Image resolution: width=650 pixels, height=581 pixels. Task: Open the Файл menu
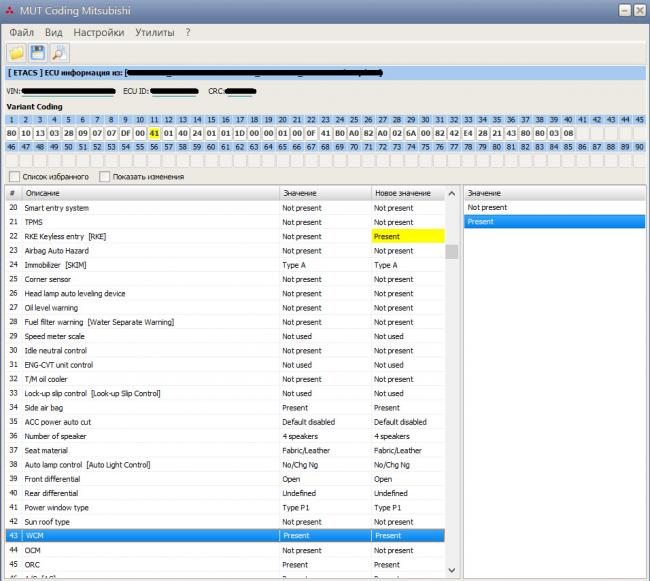coord(21,32)
